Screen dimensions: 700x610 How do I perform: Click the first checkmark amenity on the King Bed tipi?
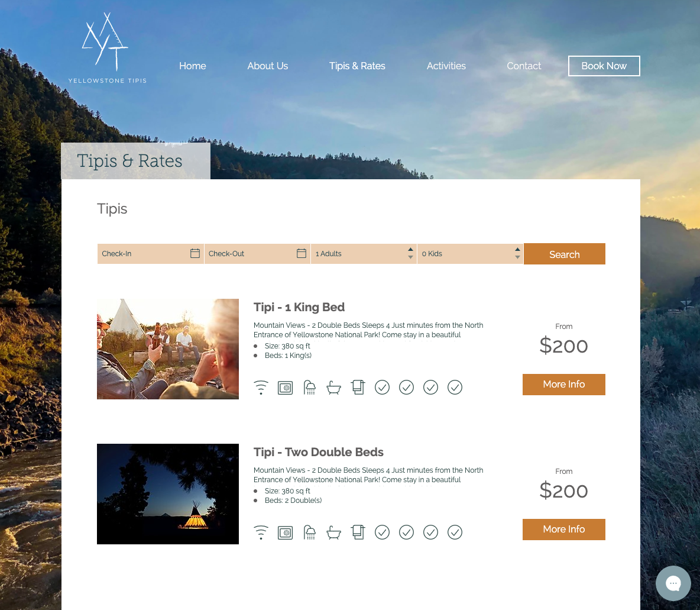tap(382, 388)
